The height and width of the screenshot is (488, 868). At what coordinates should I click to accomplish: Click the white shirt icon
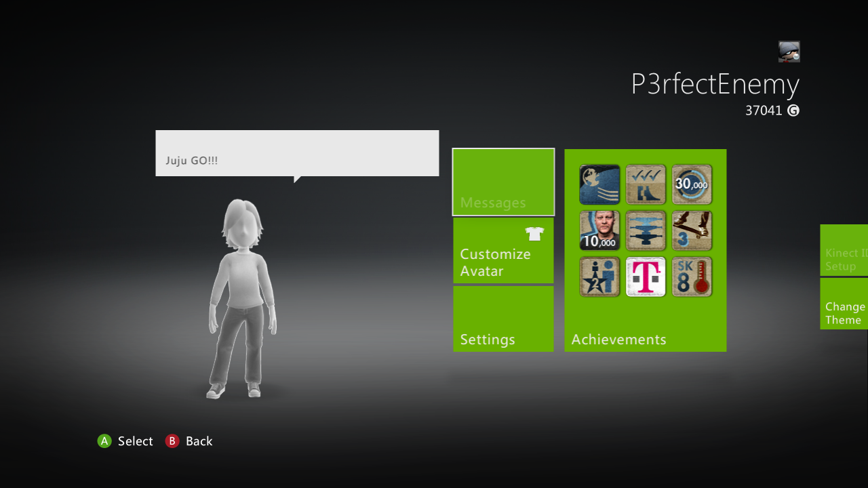pyautogui.click(x=535, y=234)
